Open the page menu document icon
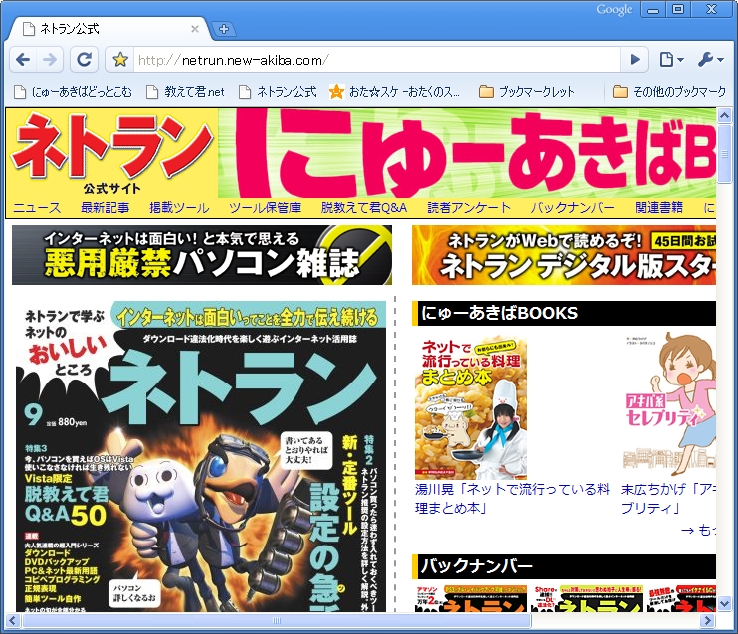738x634 pixels. 671,60
